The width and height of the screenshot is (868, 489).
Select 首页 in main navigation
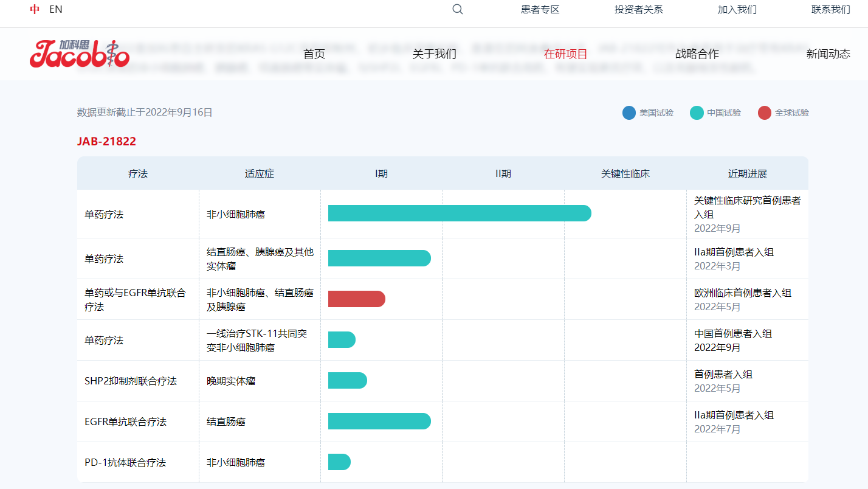pos(314,54)
